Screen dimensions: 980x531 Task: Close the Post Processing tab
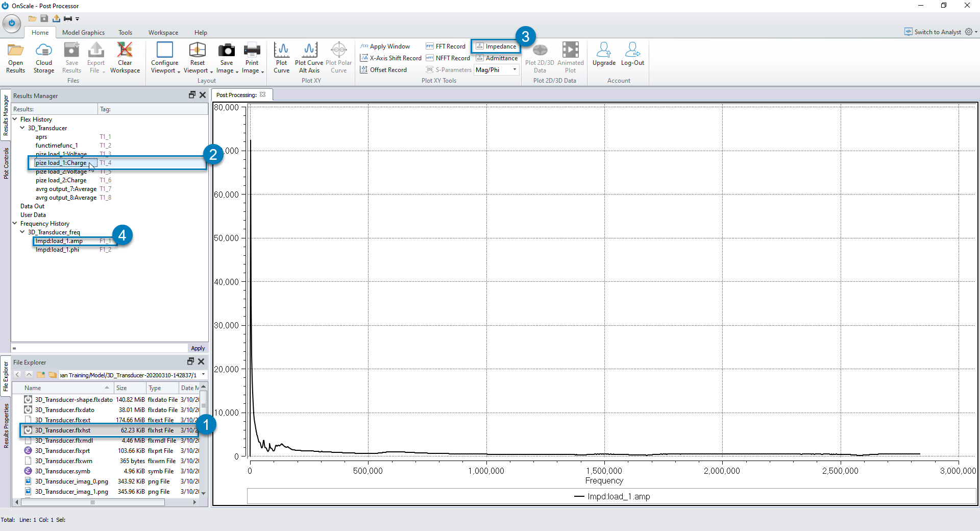(263, 94)
